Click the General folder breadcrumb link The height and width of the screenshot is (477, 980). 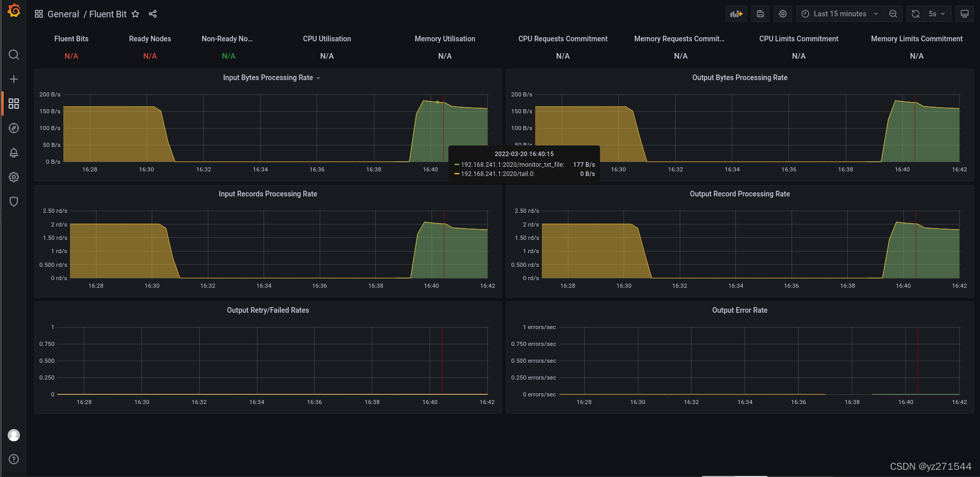click(63, 14)
